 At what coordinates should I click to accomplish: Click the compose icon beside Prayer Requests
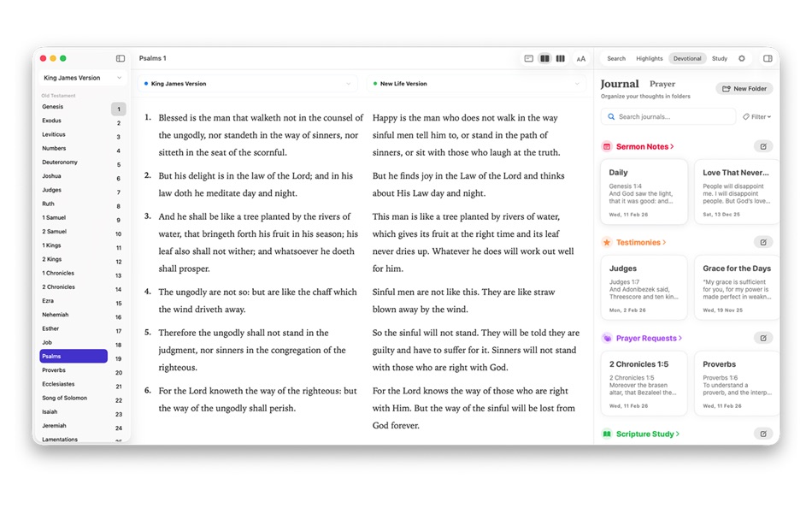click(x=763, y=338)
